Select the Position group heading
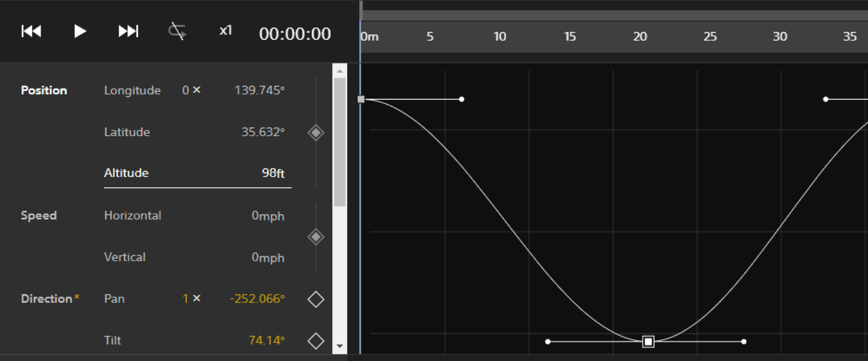Viewport: 868px width, 361px height. pos(44,90)
